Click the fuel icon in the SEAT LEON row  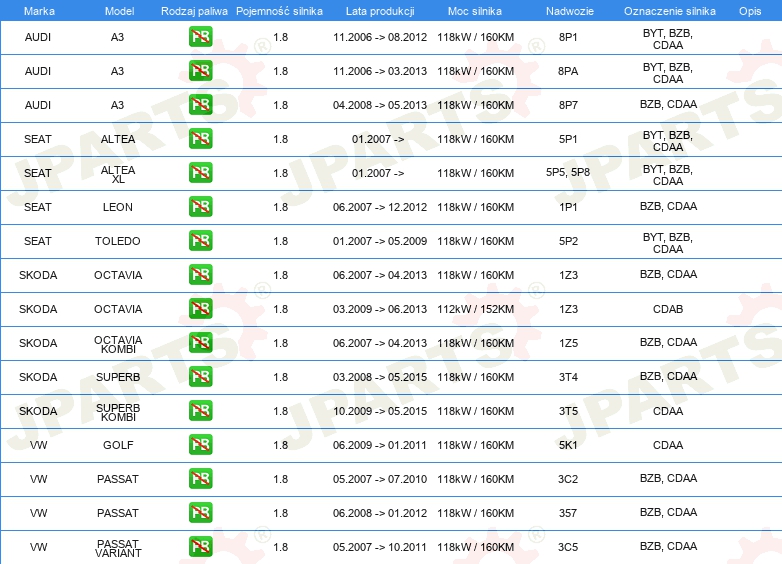[200, 206]
